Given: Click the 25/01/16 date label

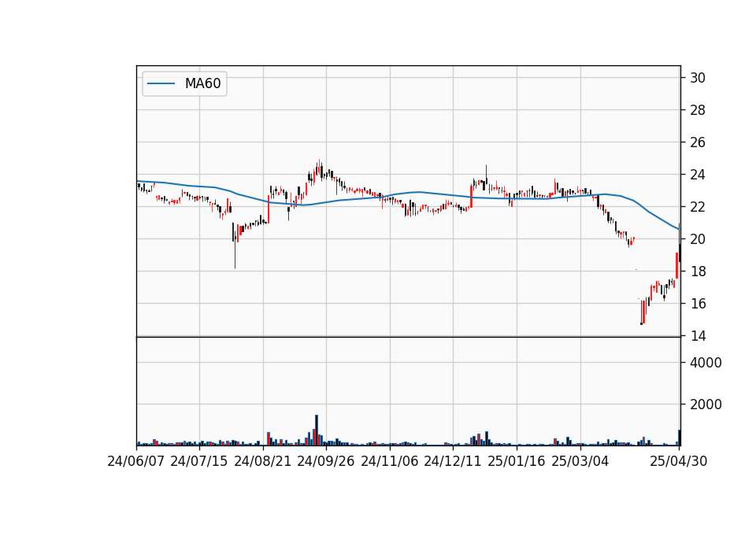Looking at the screenshot, I should point(517,461).
